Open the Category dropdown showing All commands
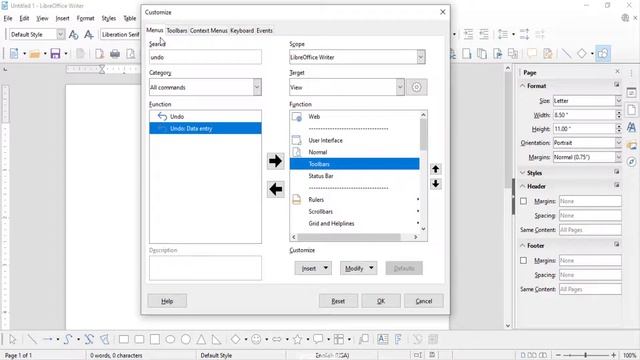Image resolution: width=640 pixels, height=360 pixels. coord(205,87)
